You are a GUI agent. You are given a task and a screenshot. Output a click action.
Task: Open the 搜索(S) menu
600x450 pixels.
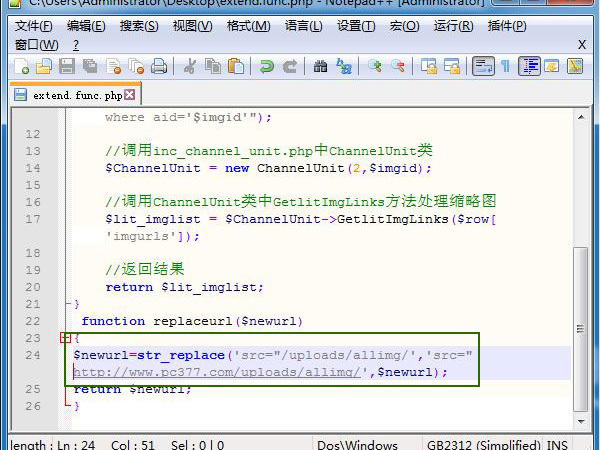point(139,26)
